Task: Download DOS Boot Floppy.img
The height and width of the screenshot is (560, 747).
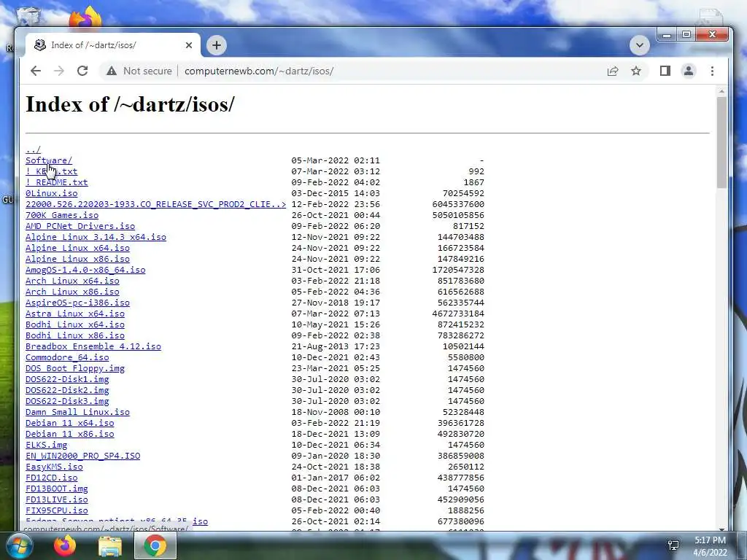Action: pos(75,368)
